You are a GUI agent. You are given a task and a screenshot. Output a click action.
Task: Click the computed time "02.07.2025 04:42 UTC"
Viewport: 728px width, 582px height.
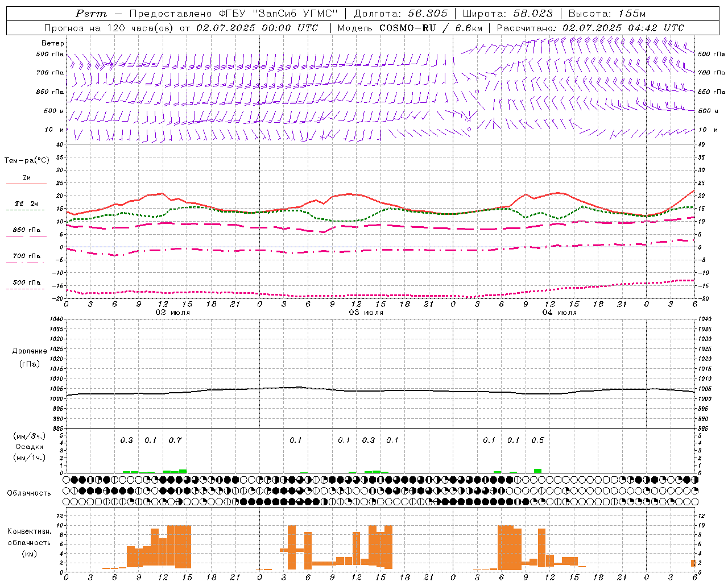(623, 28)
